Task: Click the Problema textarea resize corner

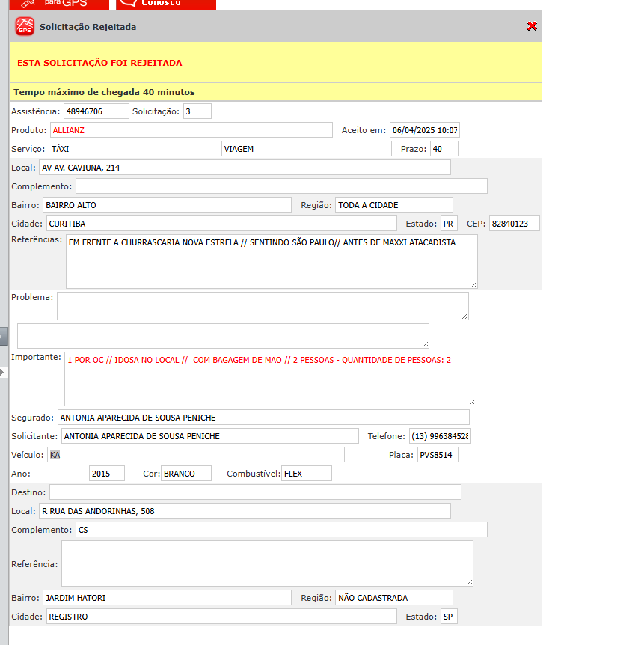Action: [x=464, y=316]
